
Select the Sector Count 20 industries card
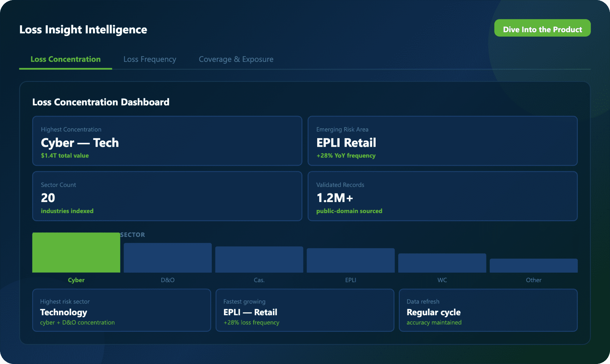(x=167, y=196)
